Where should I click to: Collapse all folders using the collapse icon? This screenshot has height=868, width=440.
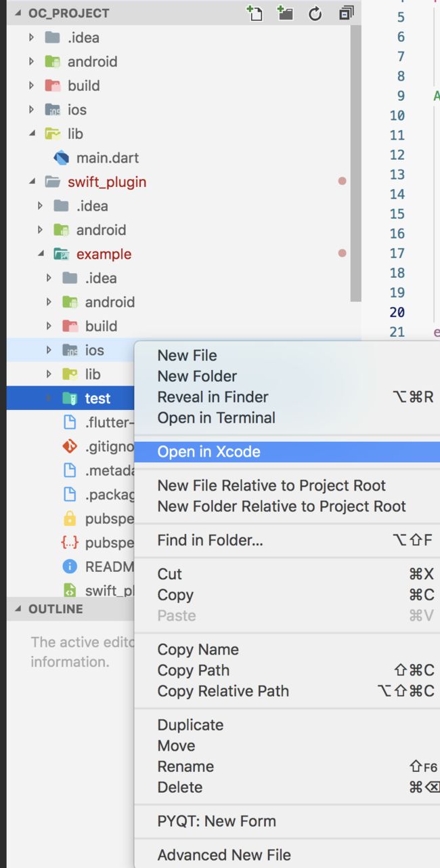coord(347,13)
